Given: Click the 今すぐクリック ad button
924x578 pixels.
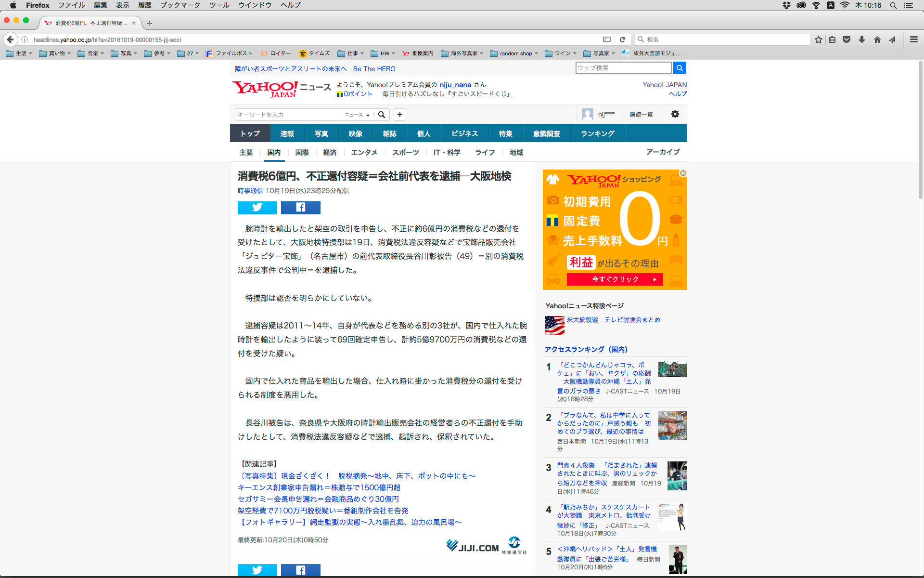Looking at the screenshot, I should [615, 279].
